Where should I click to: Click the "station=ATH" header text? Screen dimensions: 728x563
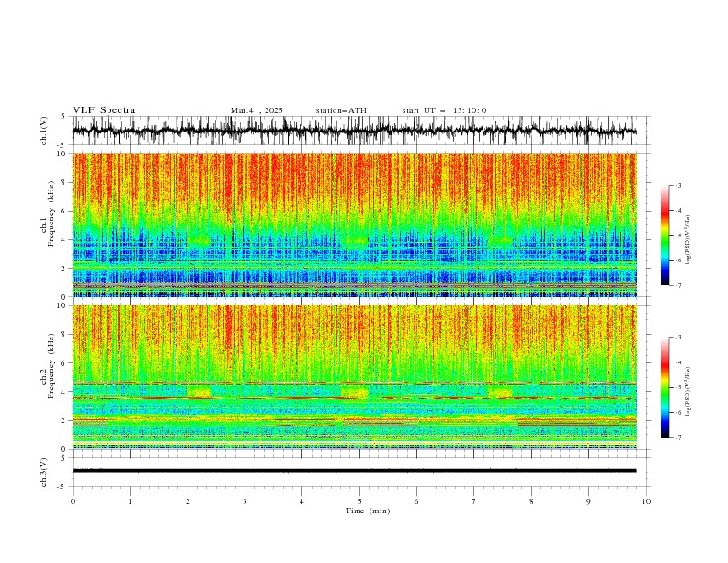341,110
